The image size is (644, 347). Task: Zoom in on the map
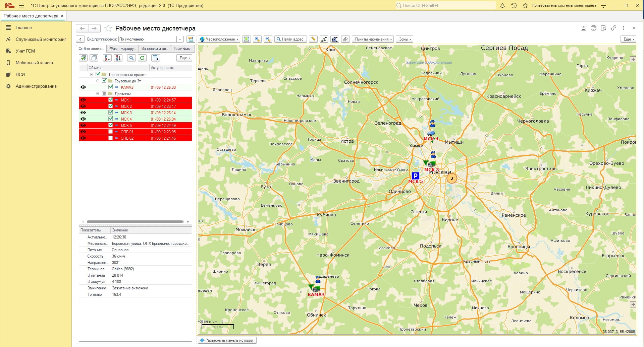(x=257, y=39)
